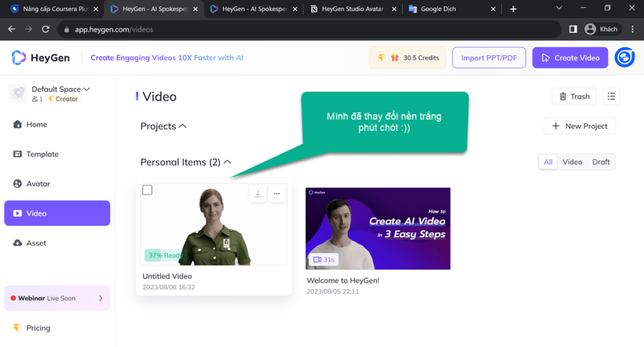Image resolution: width=644 pixels, height=347 pixels.
Task: Collapse Personal Items (2) section
Action: pyautogui.click(x=186, y=162)
